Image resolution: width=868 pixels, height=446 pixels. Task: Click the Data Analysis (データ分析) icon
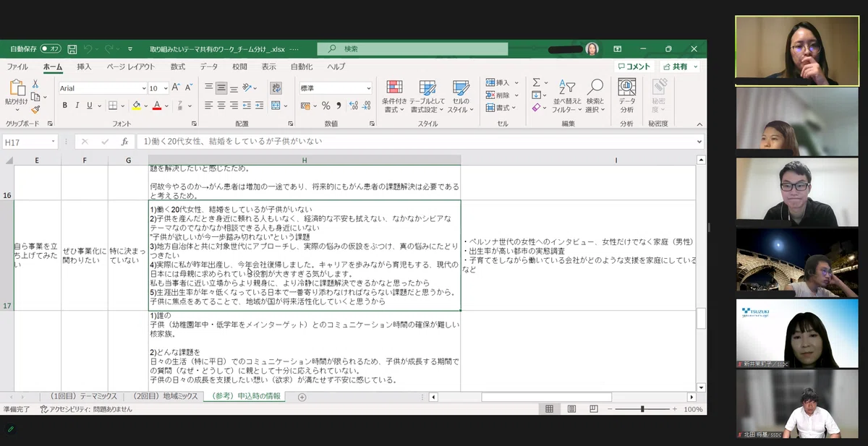(626, 96)
